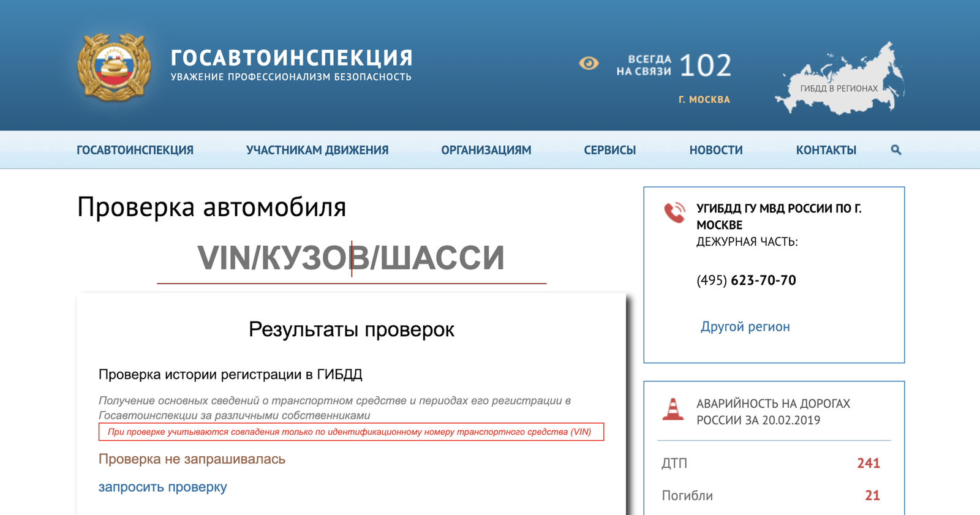Click the Другой регион link
This screenshot has width=980, height=515.
click(x=745, y=326)
